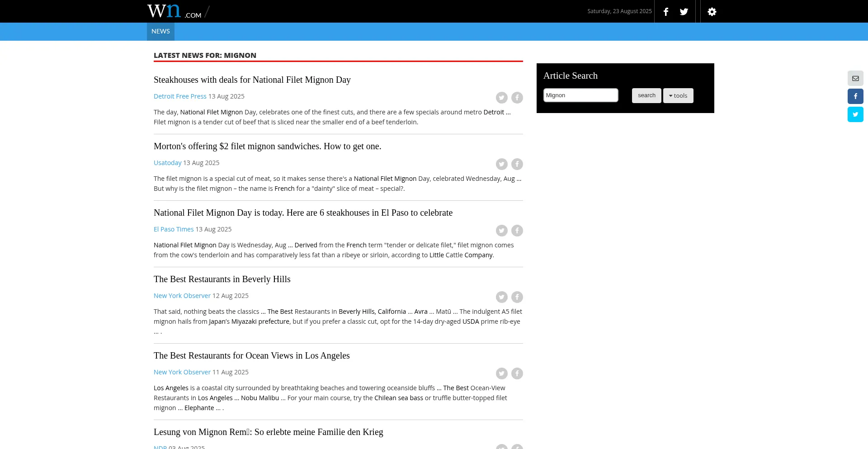Open Facebook icon in top header
Image resolution: width=868 pixels, height=449 pixels.
pyautogui.click(x=666, y=12)
